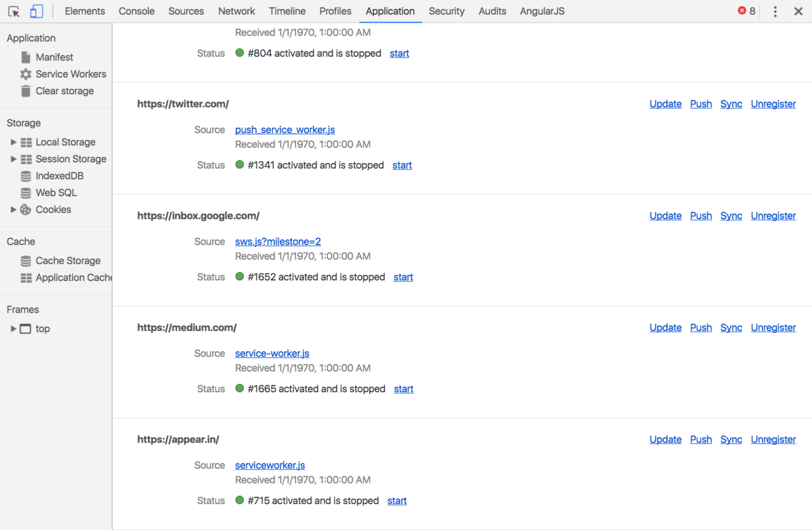Screen dimensions: 812x530
Task: Click the Clear storage trash icon
Action: (26, 91)
